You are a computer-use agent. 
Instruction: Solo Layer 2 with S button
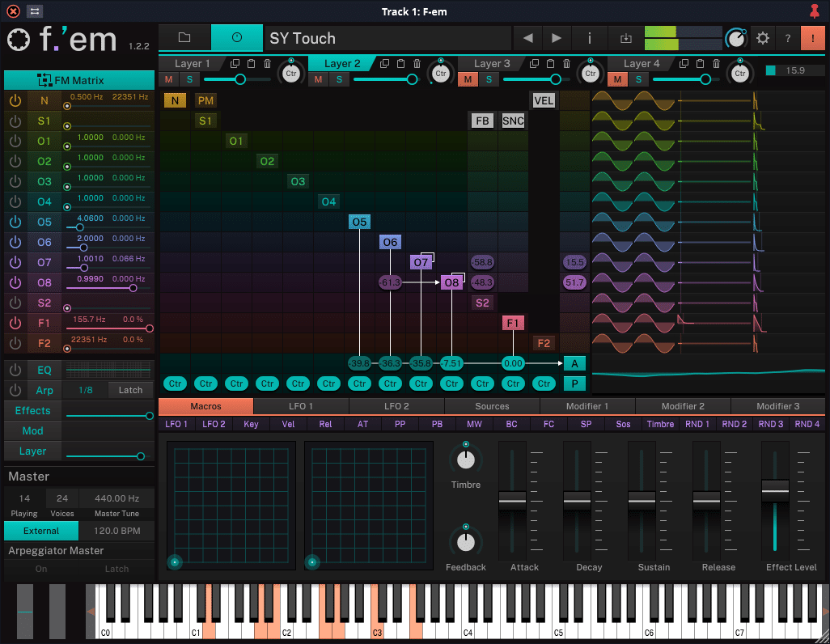coord(339,79)
